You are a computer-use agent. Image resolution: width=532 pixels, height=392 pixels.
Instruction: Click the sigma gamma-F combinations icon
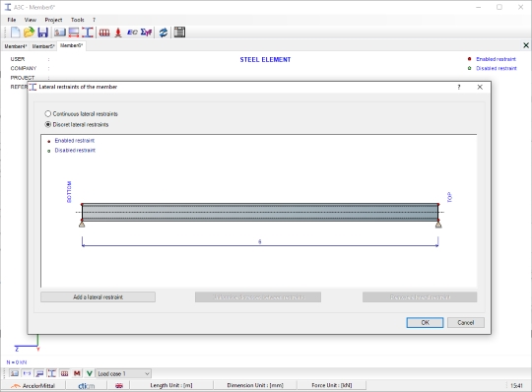[146, 33]
